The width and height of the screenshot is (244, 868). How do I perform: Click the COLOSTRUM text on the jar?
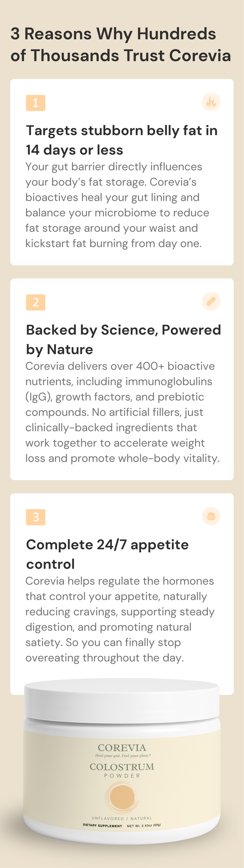[x=122, y=767]
